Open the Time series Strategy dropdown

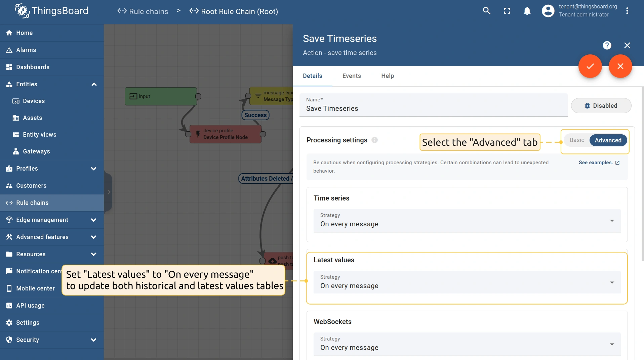467,221
